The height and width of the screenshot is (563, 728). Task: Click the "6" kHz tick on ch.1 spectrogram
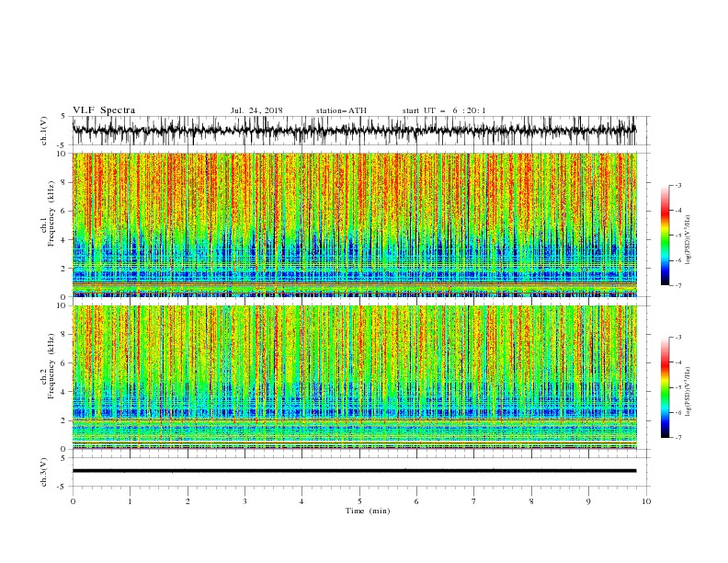tap(63, 211)
